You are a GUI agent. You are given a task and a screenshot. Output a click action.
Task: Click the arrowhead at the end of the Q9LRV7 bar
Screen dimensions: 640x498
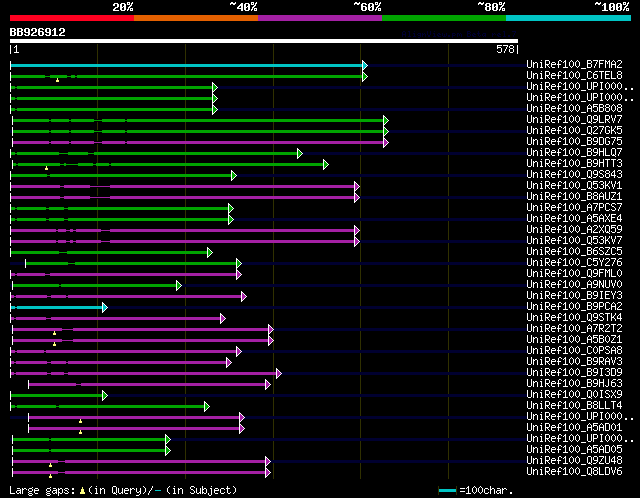tap(386, 120)
